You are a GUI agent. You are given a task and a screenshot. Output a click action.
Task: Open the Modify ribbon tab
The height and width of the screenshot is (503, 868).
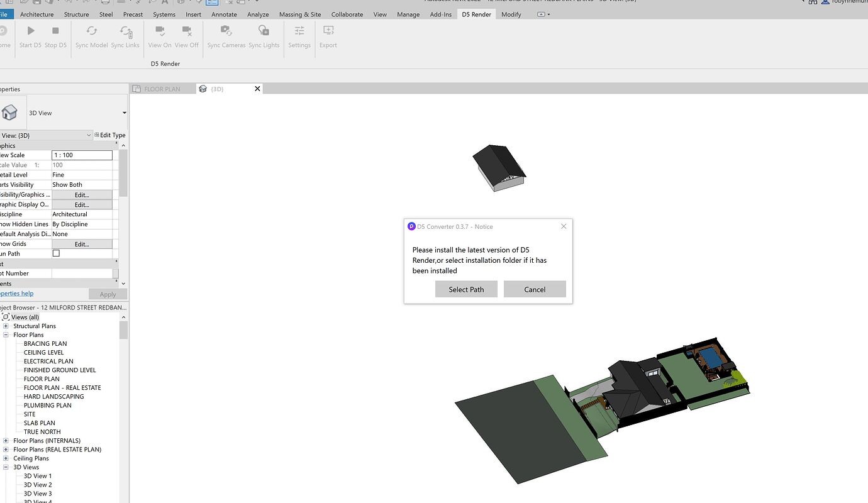[x=511, y=14]
